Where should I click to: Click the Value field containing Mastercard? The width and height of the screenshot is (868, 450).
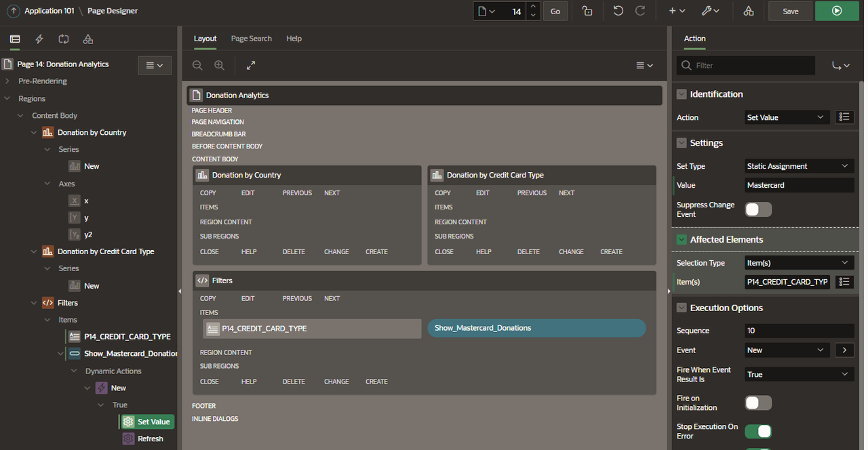click(x=800, y=185)
